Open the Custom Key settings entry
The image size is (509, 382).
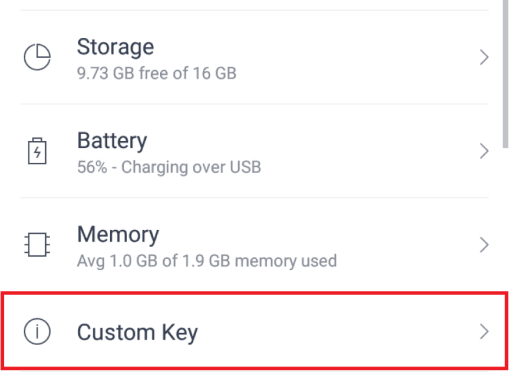click(x=254, y=331)
